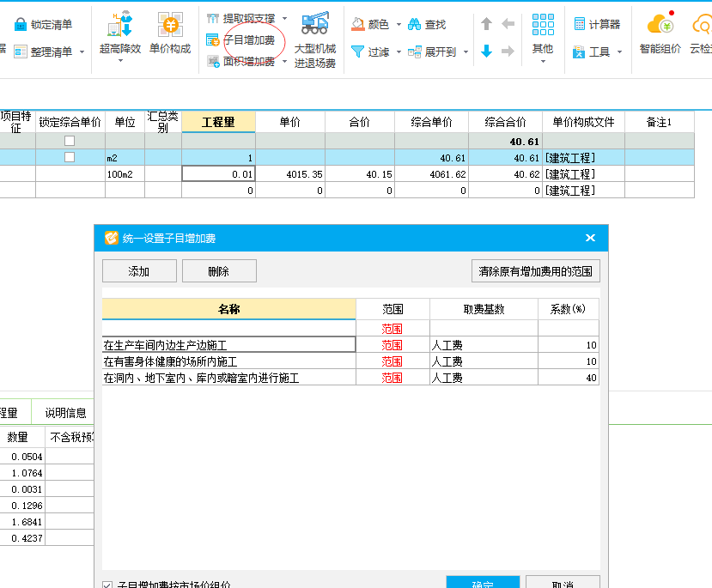Click the 删除 button
This screenshot has width=712, height=588.
pos(219,271)
